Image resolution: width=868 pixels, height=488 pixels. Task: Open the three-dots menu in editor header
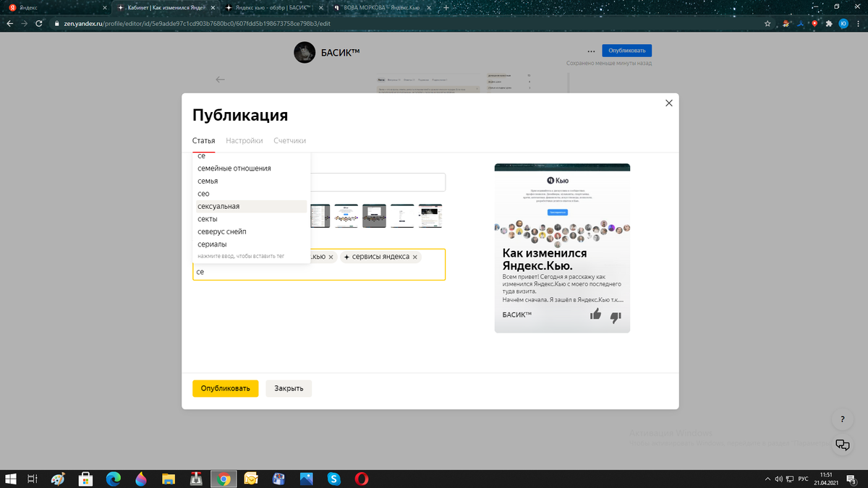592,51
